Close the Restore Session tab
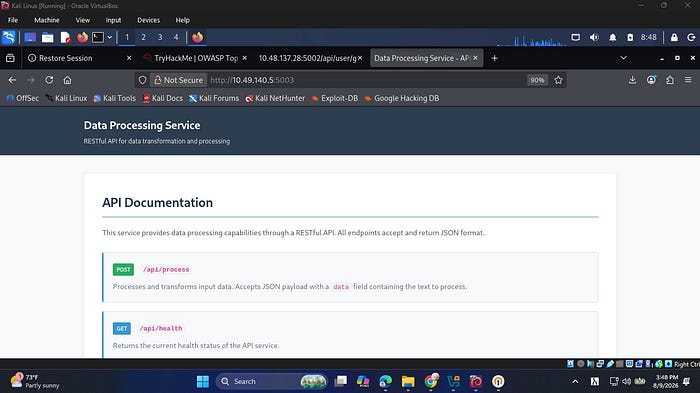This screenshot has width=700, height=393. 129,58
